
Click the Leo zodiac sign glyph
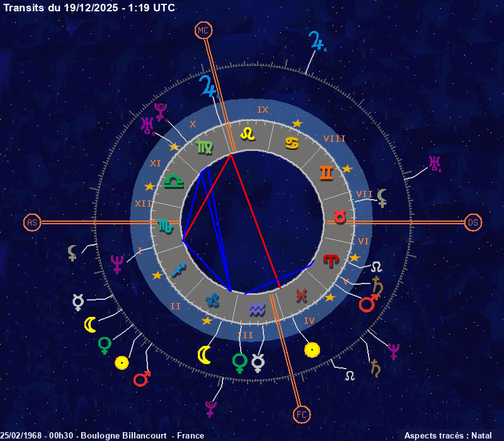pyautogui.click(x=249, y=134)
